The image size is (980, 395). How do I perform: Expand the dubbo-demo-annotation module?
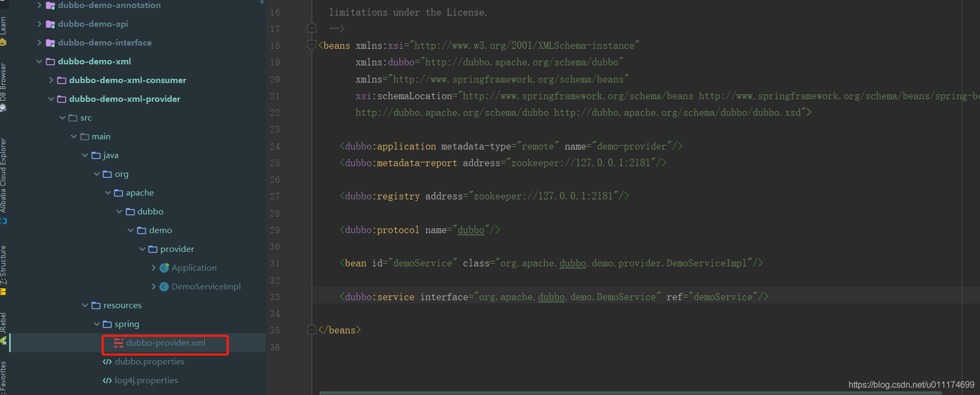(x=39, y=5)
